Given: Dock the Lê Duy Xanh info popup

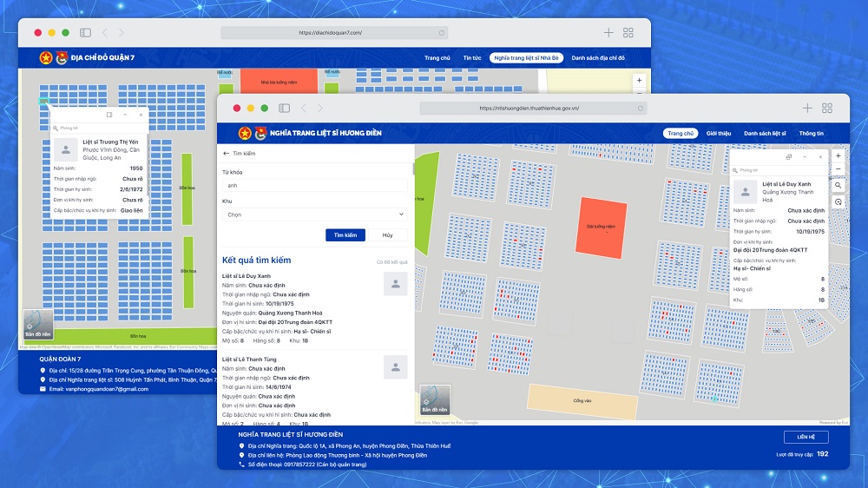Looking at the screenshot, I should [x=788, y=157].
